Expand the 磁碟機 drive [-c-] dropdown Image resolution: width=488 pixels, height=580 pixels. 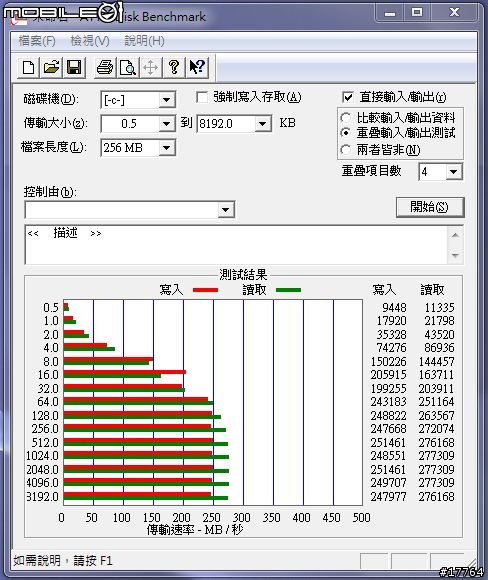pos(166,100)
